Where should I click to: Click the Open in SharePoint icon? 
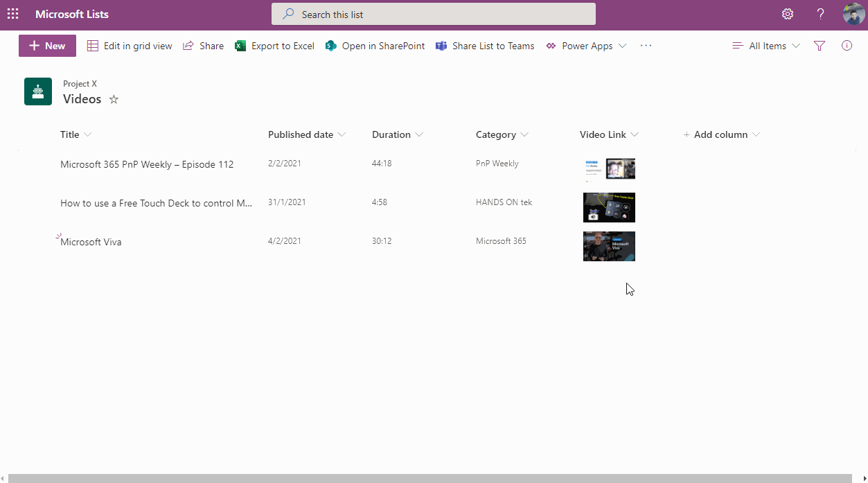331,46
